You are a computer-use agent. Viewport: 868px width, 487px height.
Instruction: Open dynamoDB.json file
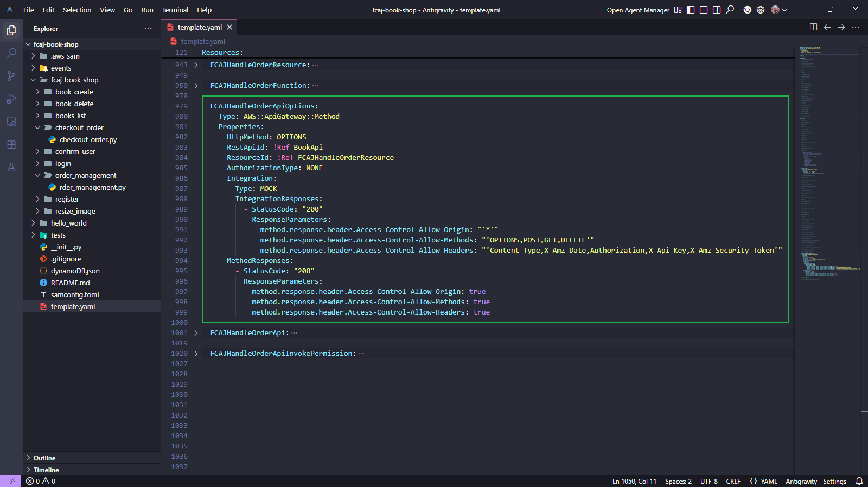pos(75,271)
